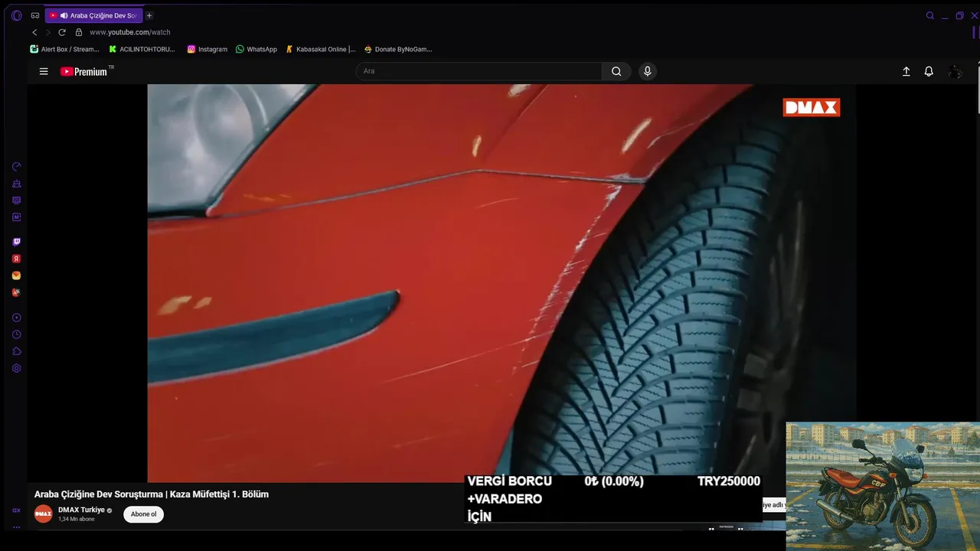View site info via padlock icon
The image size is (980, 551).
tap(79, 32)
